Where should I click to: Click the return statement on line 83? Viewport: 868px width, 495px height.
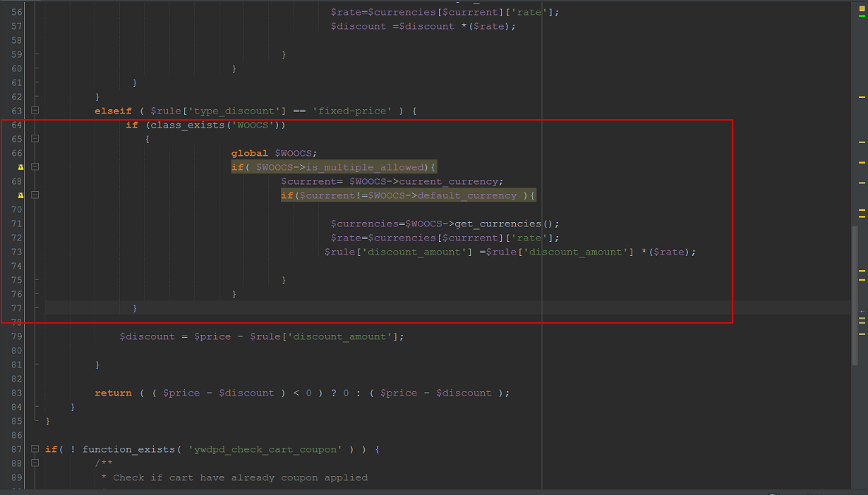[x=302, y=393]
